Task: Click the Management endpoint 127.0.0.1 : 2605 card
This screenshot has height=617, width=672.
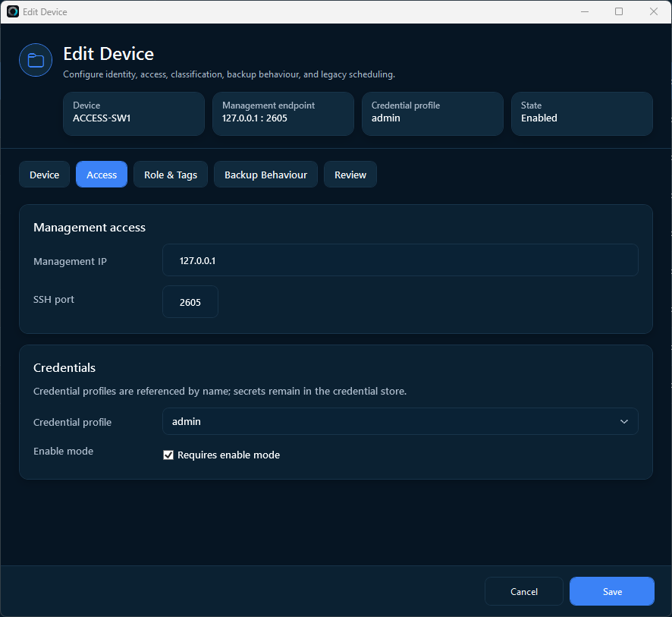Action: point(283,114)
